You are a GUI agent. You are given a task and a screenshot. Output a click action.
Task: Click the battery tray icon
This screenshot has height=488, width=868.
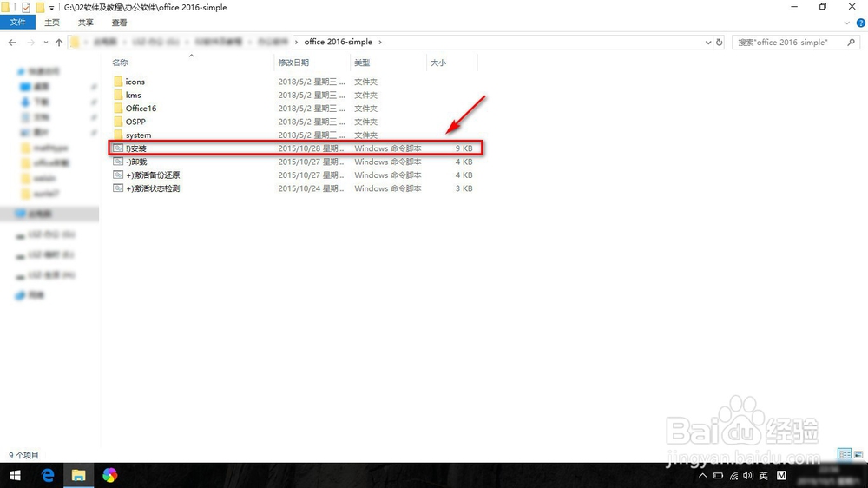718,475
